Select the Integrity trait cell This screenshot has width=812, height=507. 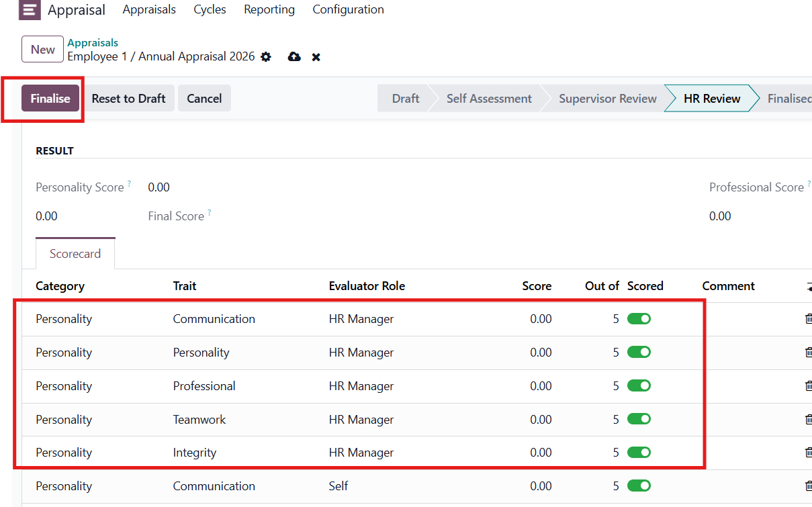(x=195, y=453)
